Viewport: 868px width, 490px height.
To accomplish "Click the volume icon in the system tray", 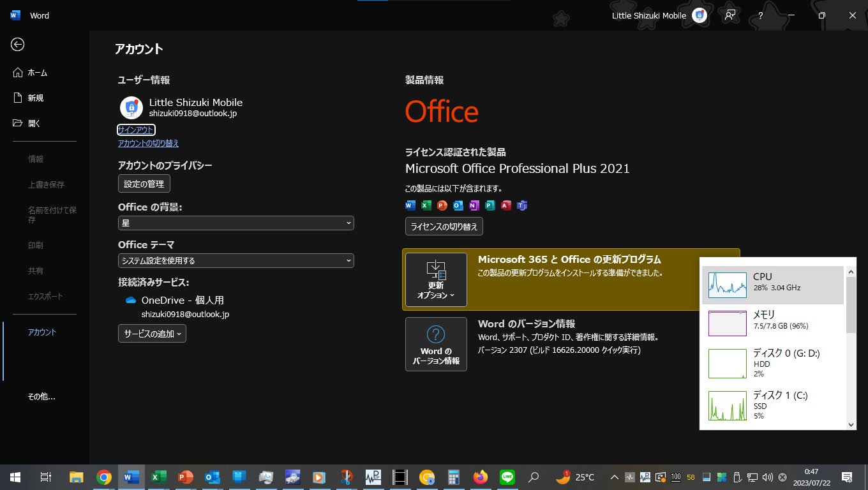I will (767, 477).
